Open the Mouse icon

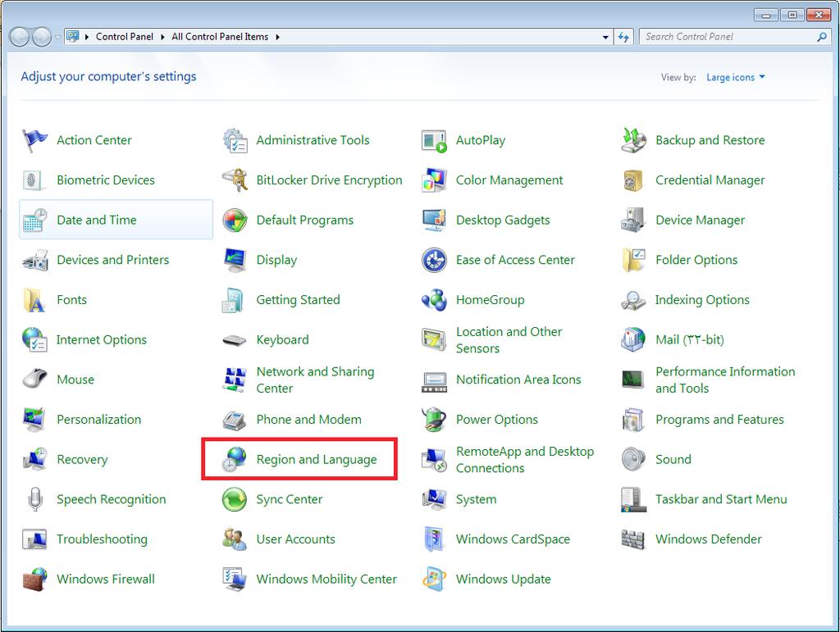coord(34,379)
